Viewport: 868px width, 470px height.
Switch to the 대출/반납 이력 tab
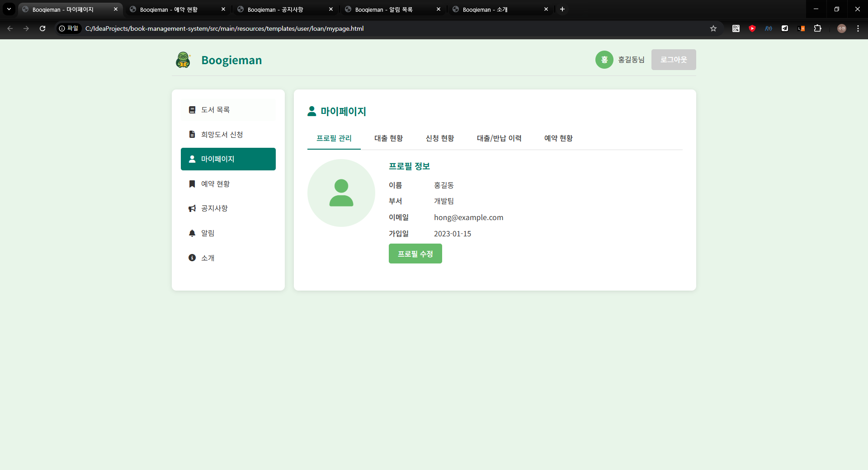coord(499,138)
